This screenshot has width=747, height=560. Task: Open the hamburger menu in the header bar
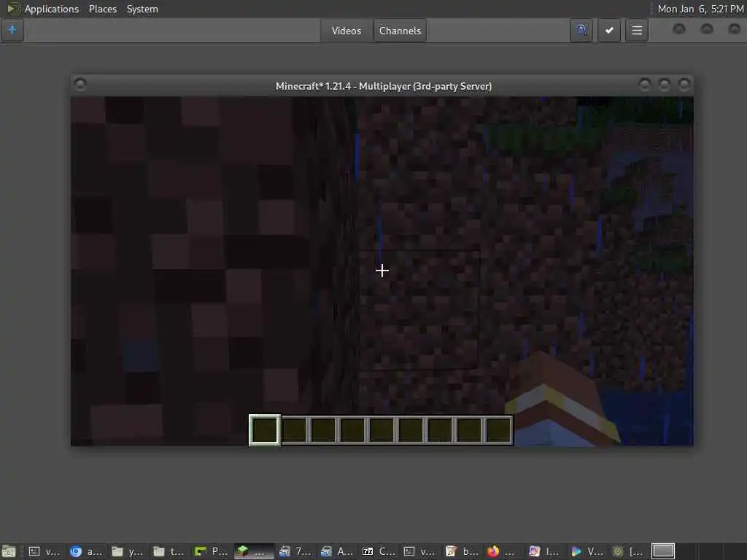(636, 31)
